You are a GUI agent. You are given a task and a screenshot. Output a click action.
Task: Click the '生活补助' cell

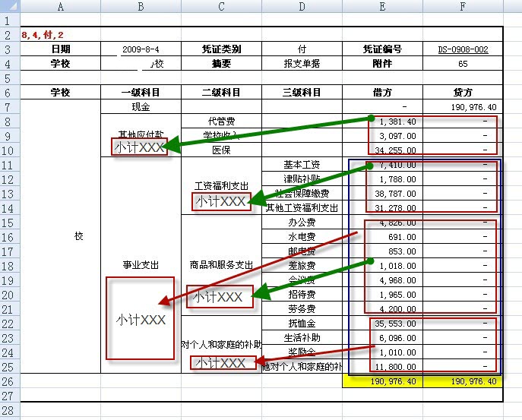click(x=302, y=338)
